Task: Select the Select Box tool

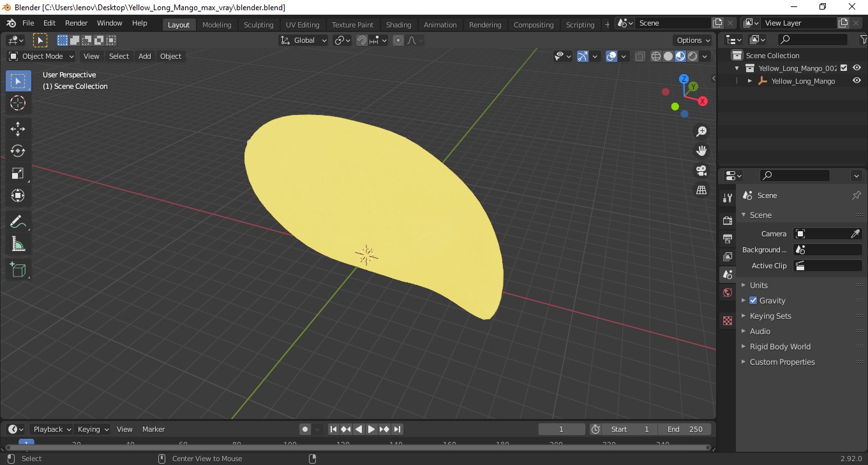Action: point(18,81)
